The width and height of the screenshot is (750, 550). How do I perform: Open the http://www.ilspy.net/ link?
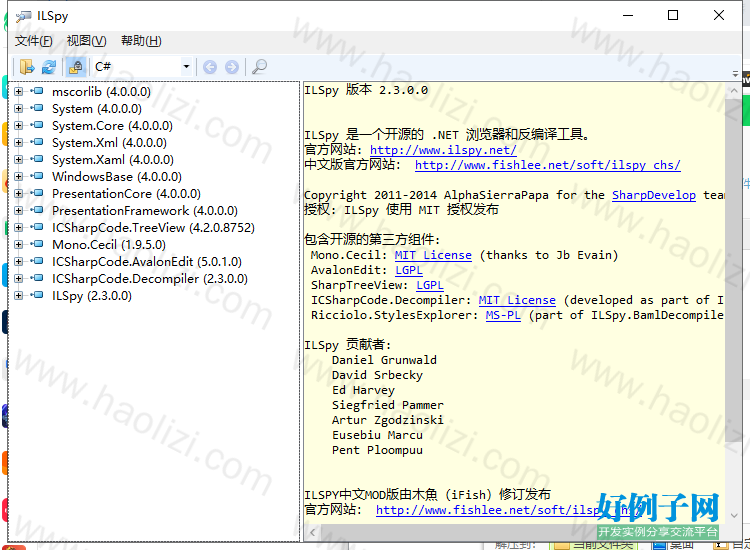point(443,150)
